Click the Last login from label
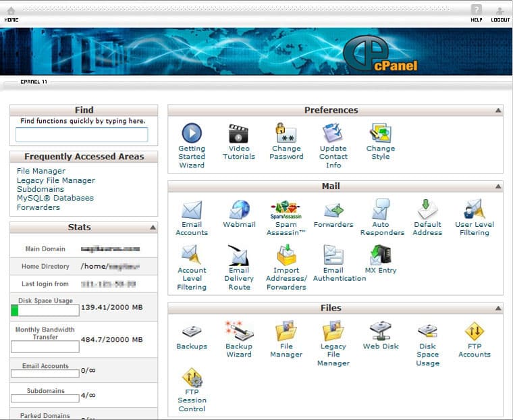The width and height of the screenshot is (513, 420). click(45, 284)
